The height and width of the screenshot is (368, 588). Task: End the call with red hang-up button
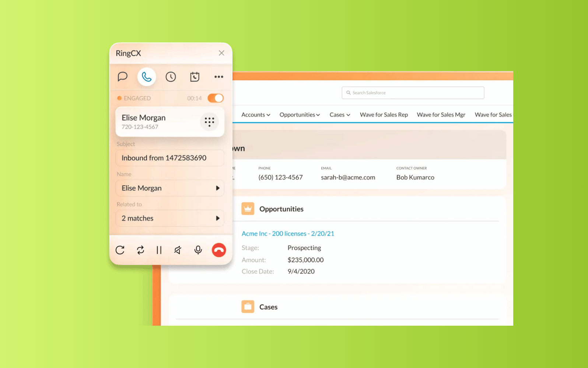click(219, 250)
